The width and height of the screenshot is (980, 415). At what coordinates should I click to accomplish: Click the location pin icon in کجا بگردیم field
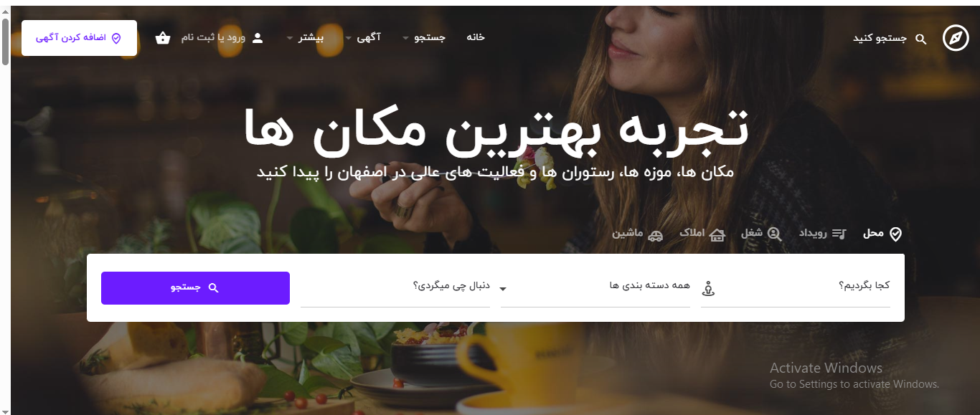coord(709,289)
